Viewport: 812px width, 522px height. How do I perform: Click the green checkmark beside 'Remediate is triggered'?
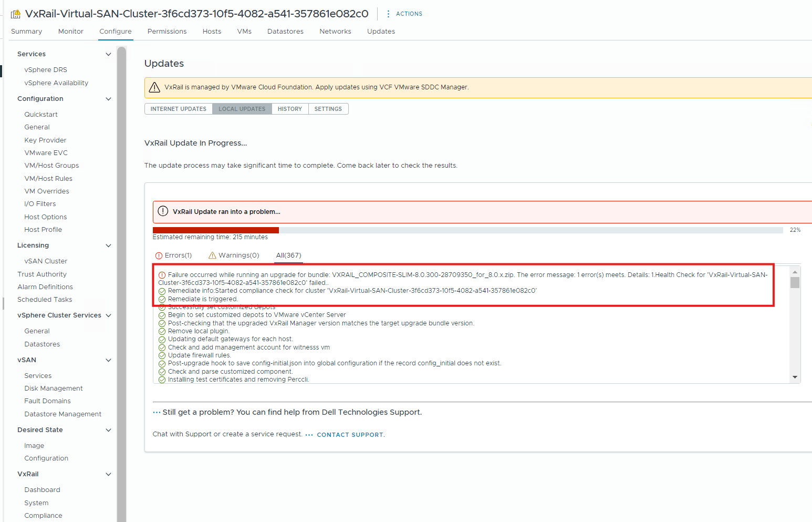(161, 299)
